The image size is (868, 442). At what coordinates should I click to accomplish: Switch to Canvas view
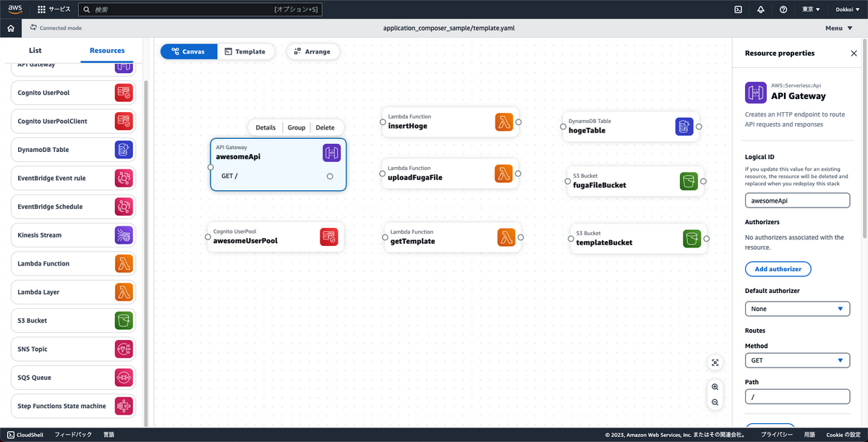189,51
